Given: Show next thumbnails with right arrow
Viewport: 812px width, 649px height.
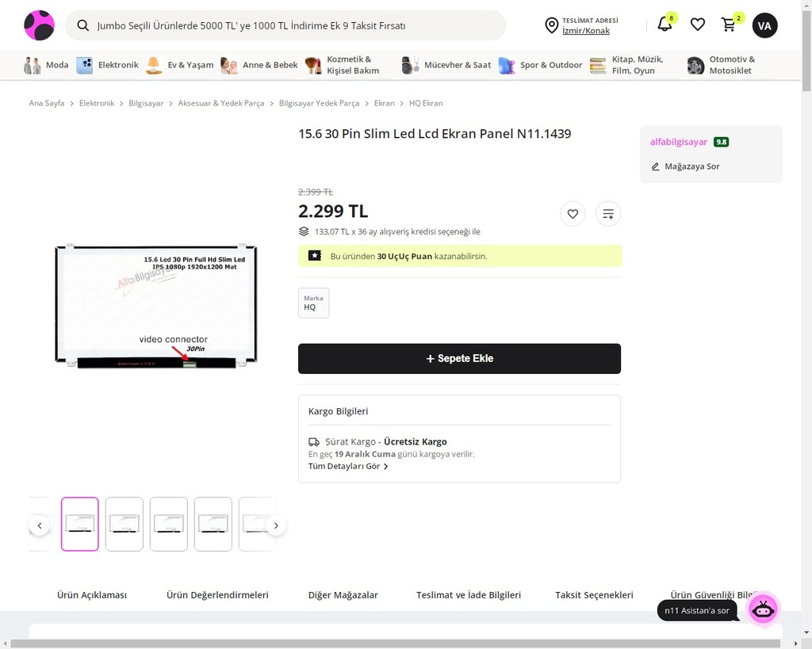Looking at the screenshot, I should 276,526.
